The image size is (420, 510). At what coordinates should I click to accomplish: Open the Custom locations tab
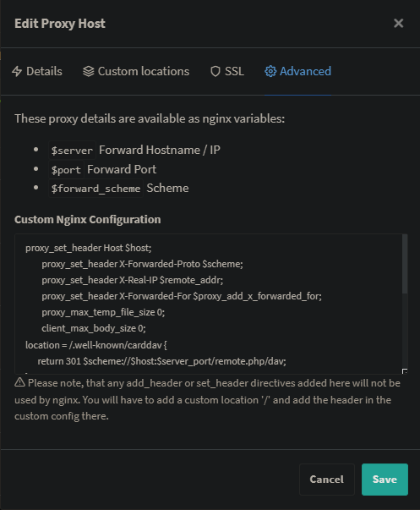136,71
